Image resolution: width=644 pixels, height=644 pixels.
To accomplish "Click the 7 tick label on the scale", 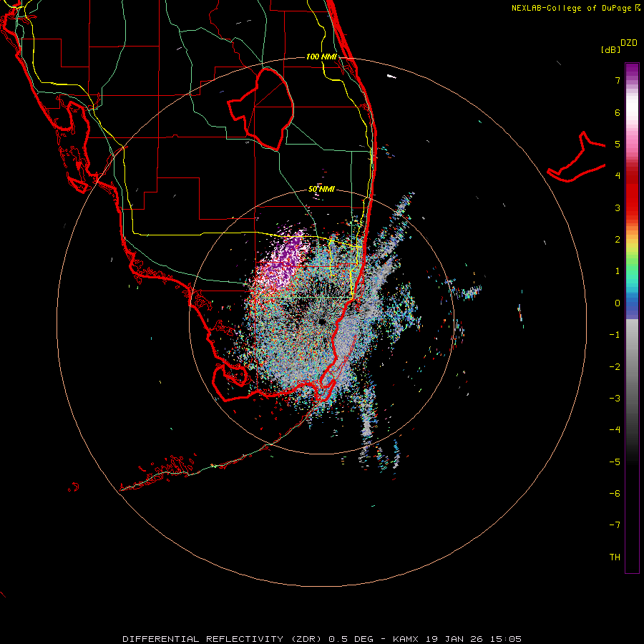I will (x=618, y=80).
